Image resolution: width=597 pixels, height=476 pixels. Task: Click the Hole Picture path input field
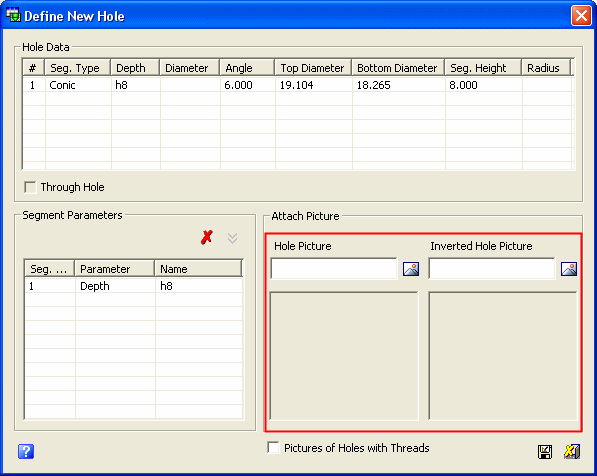(x=334, y=268)
